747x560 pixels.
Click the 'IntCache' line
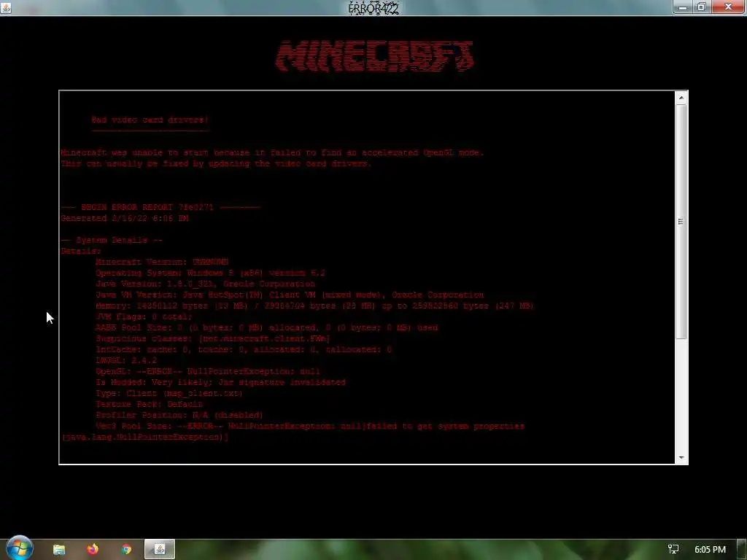[x=244, y=349]
